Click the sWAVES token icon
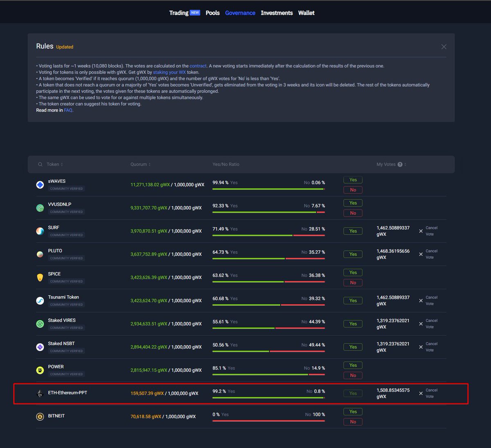The width and height of the screenshot is (491, 448). [40, 185]
